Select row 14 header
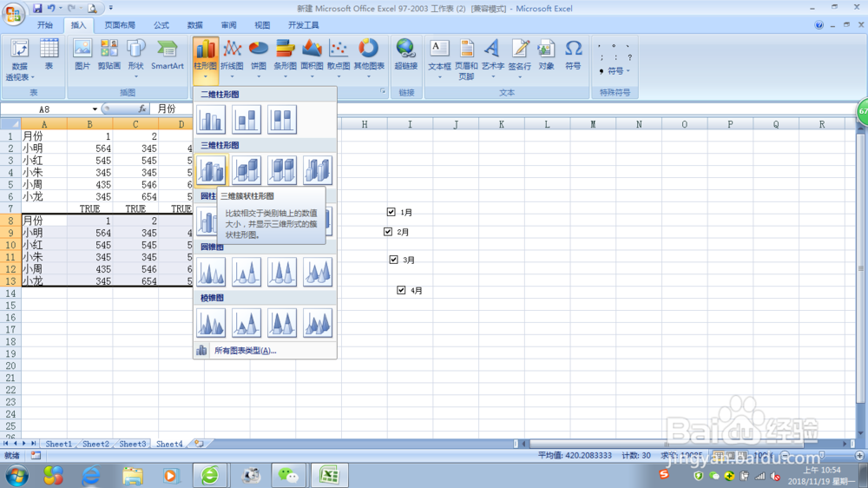Viewport: 868px width, 488px height. pos(10,293)
